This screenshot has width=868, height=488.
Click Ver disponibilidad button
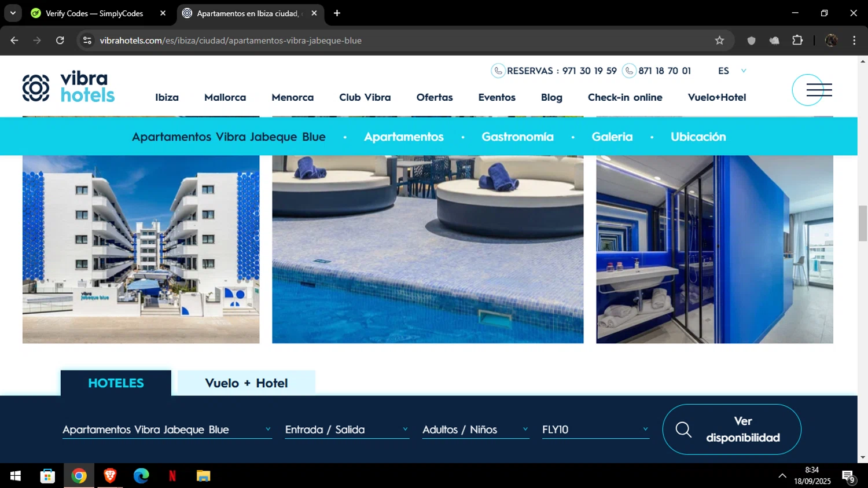click(x=731, y=430)
